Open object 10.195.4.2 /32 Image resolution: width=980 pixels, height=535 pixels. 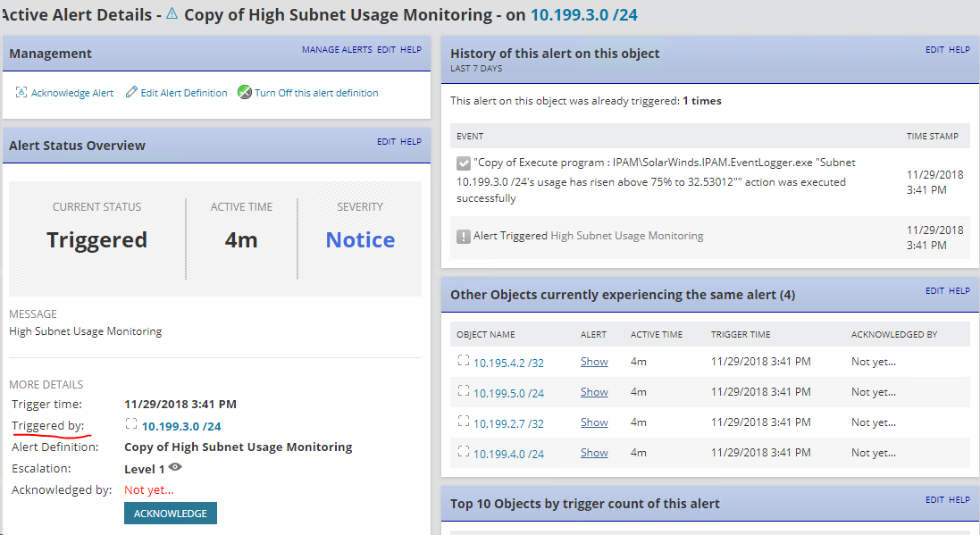pos(508,363)
